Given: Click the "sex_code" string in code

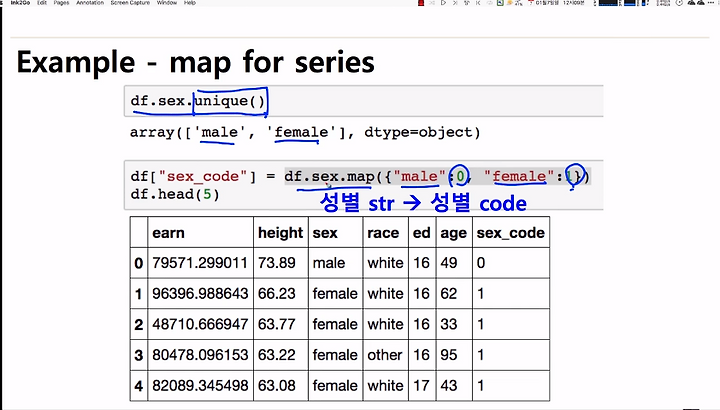Looking at the screenshot, I should pos(203,176).
